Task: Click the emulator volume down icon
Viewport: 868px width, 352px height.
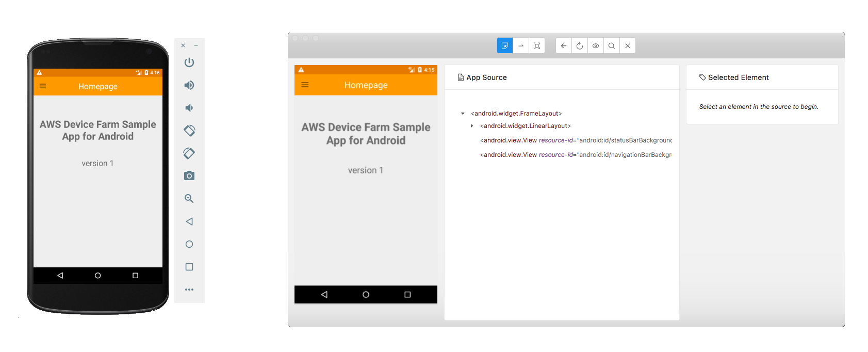Action: 189,108
